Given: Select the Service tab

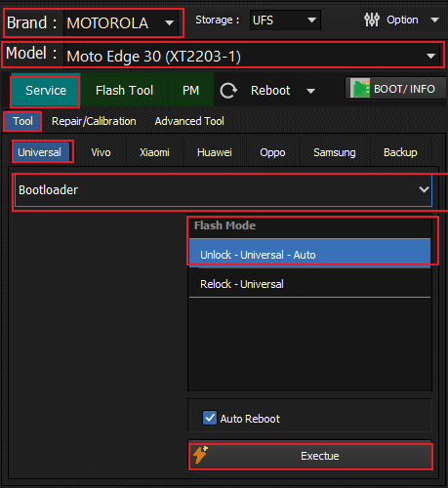Looking at the screenshot, I should (46, 91).
